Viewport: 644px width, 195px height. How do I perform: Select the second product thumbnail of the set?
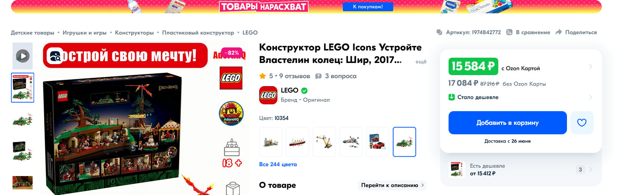click(x=23, y=120)
